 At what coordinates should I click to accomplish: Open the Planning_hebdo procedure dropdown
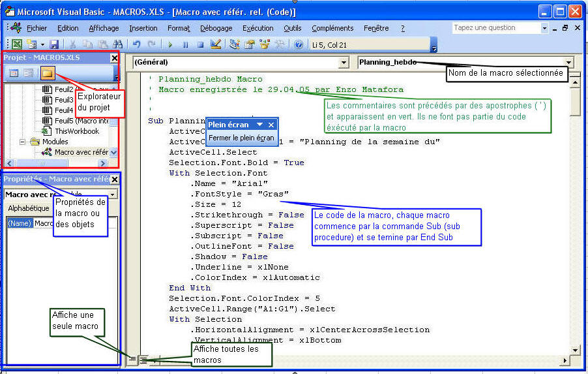coord(569,63)
